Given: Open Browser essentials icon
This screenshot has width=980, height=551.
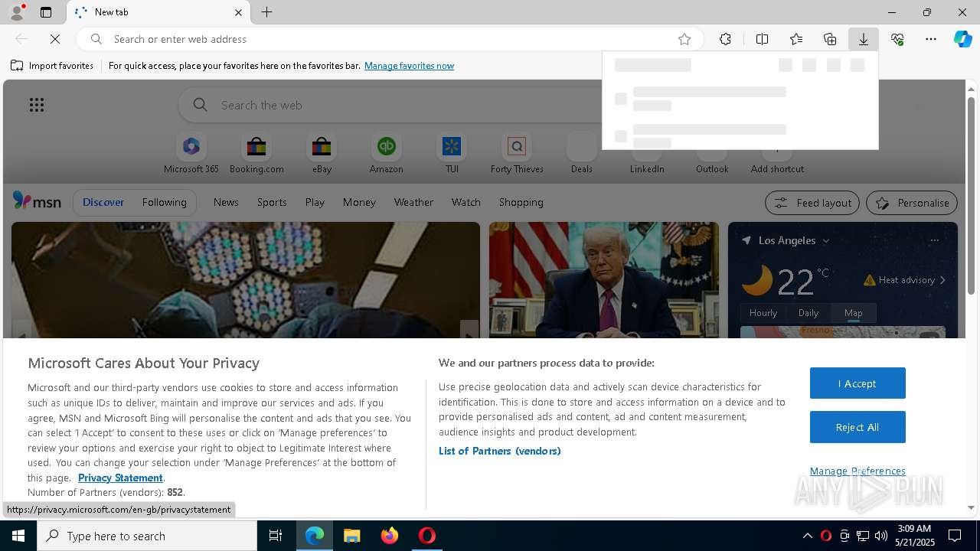Looking at the screenshot, I should pyautogui.click(x=897, y=39).
